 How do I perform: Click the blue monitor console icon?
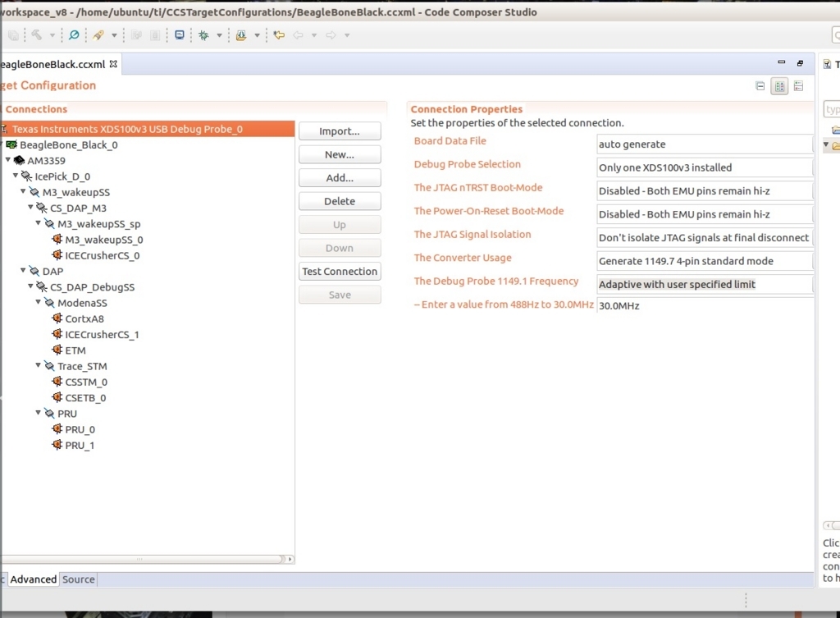[x=180, y=35]
